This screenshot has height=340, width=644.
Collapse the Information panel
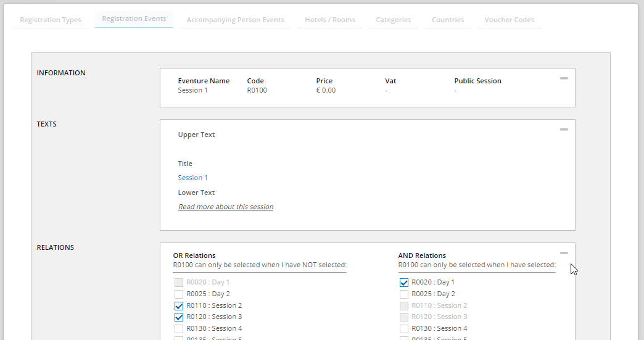click(x=563, y=78)
